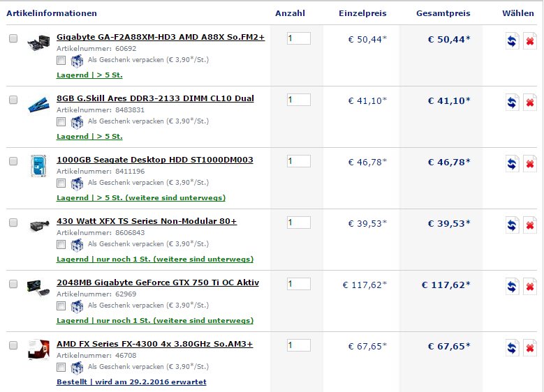Click gift box icon under G.Skill Ares
The image size is (544, 392).
click(x=77, y=122)
